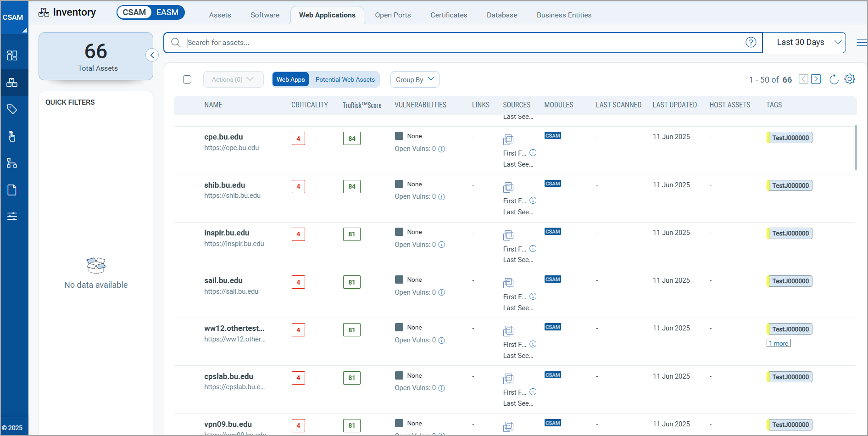Open the hierarchy icon in left sidebar
Image resolution: width=868 pixels, height=436 pixels.
pyautogui.click(x=12, y=163)
